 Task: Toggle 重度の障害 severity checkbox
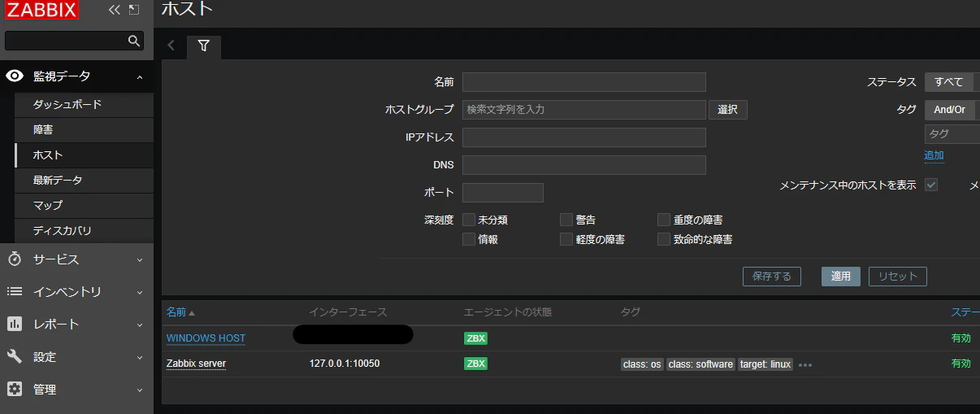664,220
